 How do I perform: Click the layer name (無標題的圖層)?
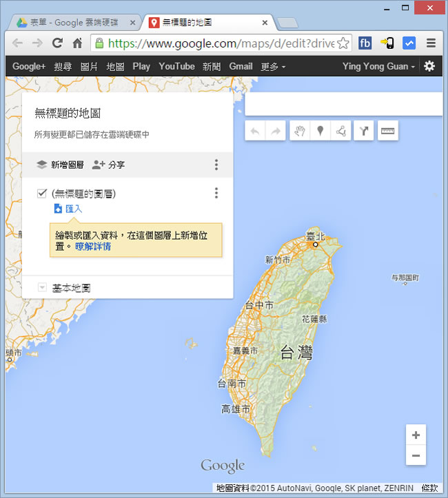click(83, 193)
